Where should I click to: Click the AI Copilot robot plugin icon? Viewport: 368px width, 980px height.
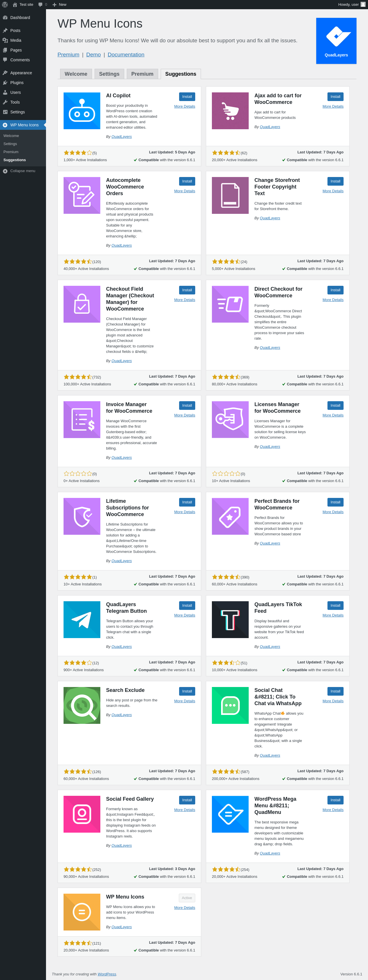tap(82, 111)
